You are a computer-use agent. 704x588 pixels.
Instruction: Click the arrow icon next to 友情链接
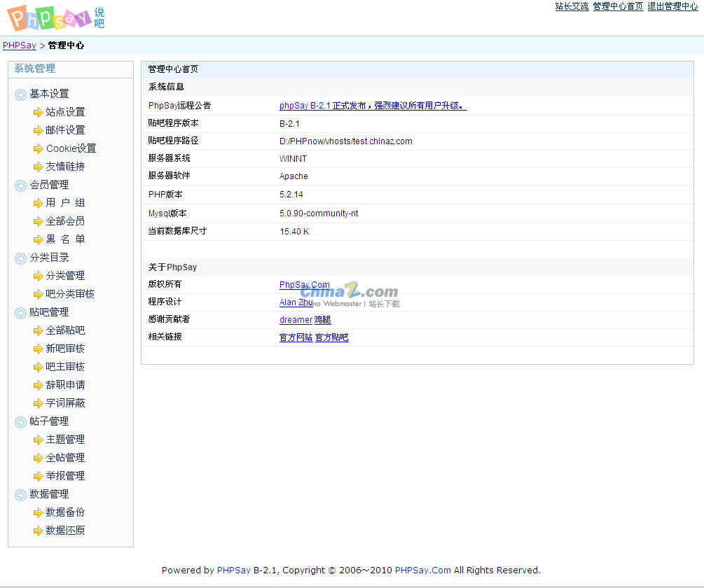click(38, 167)
